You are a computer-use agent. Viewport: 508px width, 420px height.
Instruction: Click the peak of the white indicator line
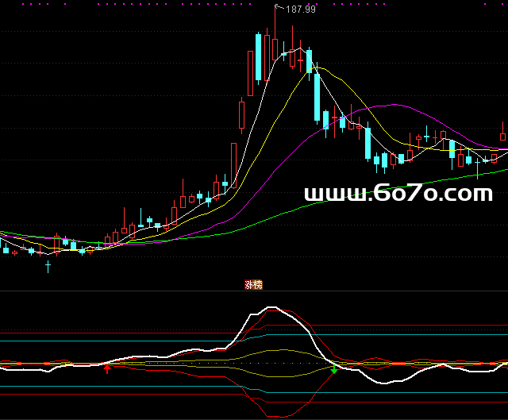(x=274, y=307)
